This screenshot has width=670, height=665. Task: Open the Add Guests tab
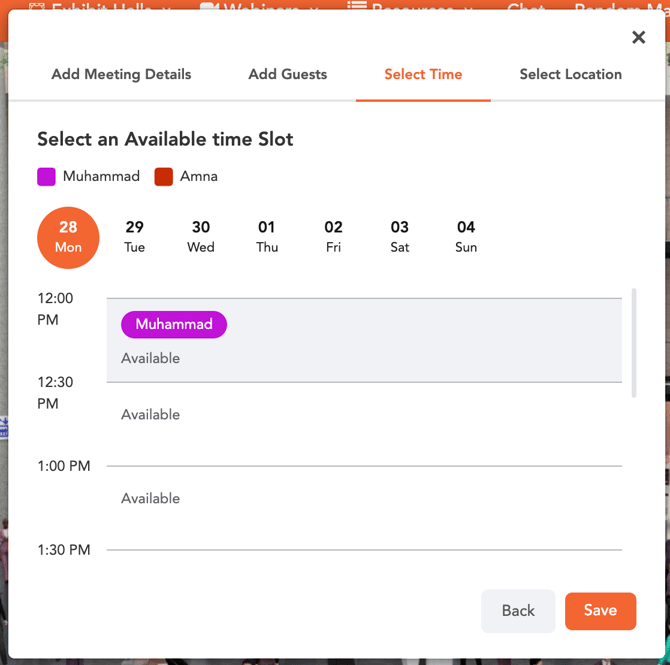[x=287, y=74]
